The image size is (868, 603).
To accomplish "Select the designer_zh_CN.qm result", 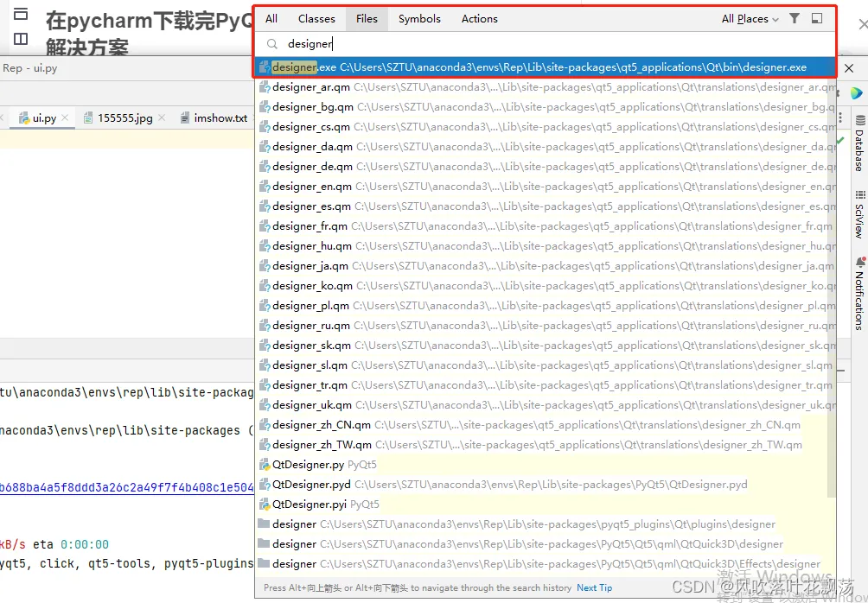I will (546, 425).
